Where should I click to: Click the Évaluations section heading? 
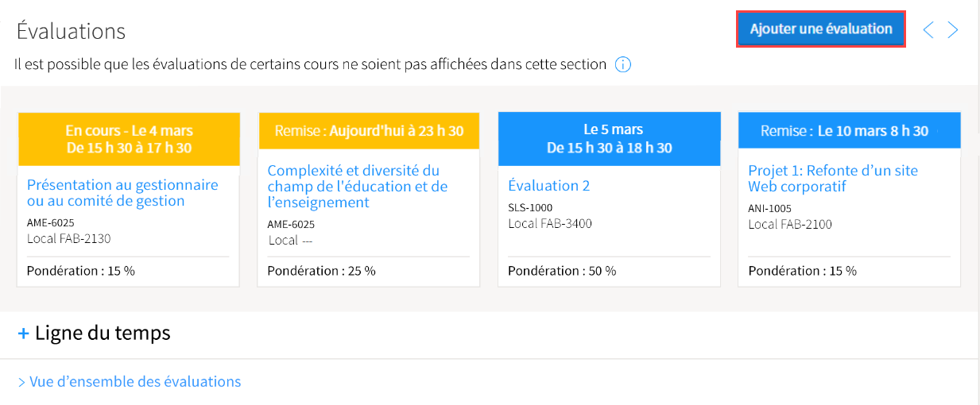click(71, 31)
